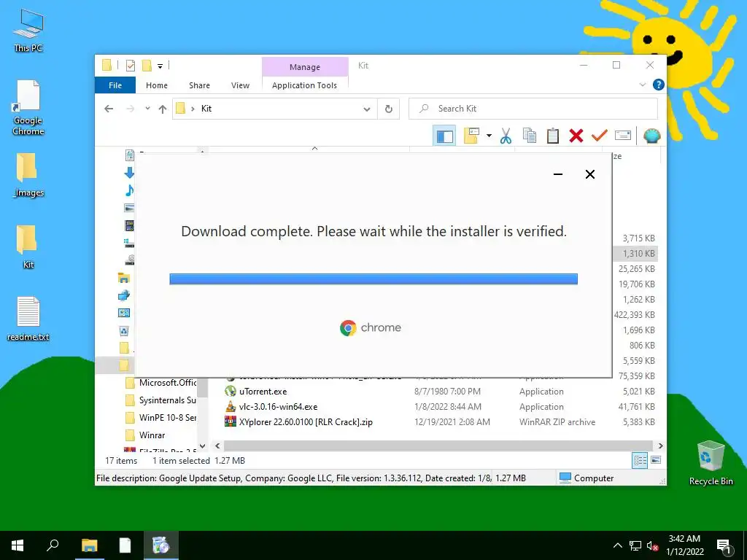Open the Action Center notifications icon

click(724, 547)
